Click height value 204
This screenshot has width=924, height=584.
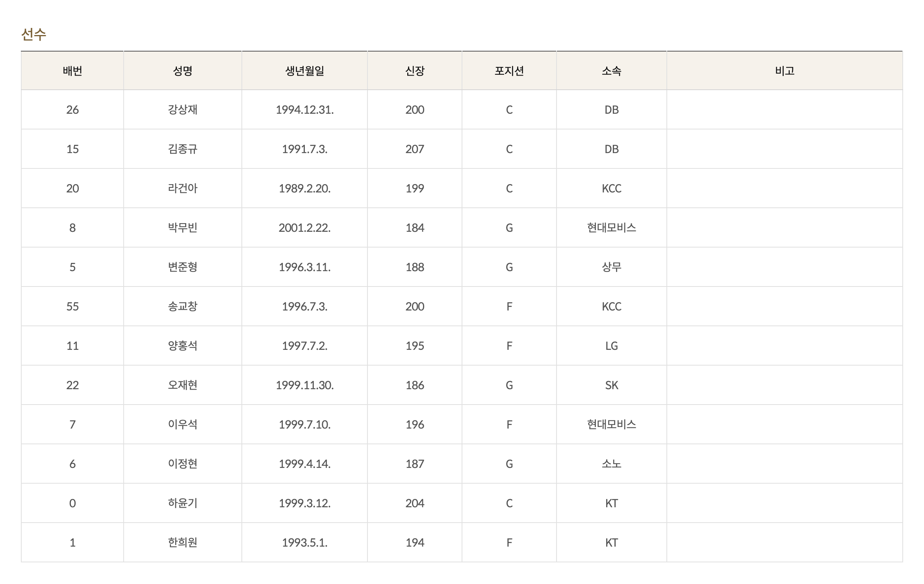pyautogui.click(x=415, y=503)
